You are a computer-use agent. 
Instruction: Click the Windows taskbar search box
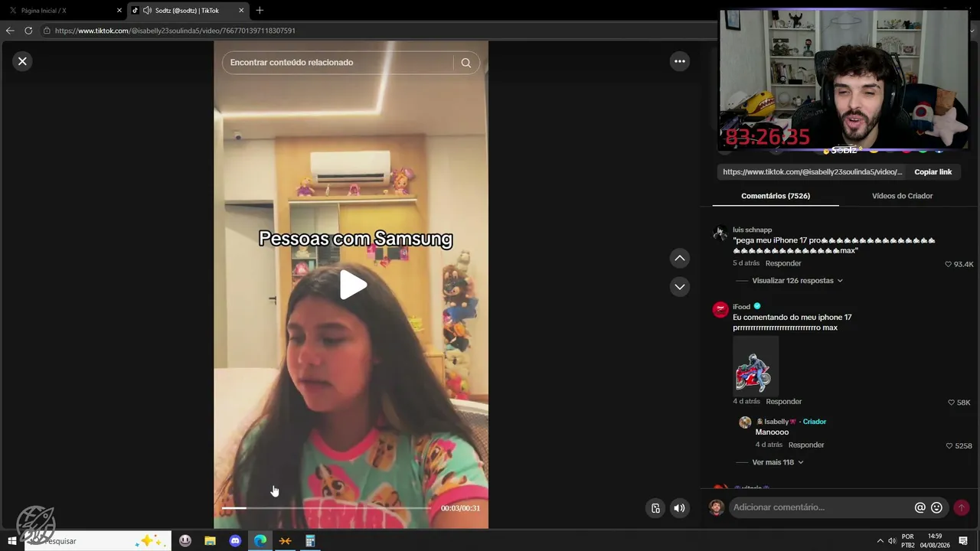tap(96, 541)
